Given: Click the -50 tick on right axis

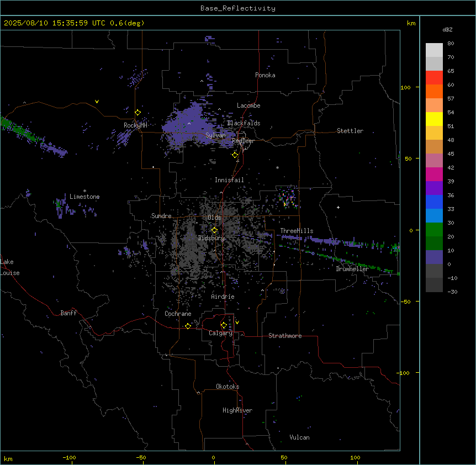Looking at the screenshot, I should click(x=405, y=302).
